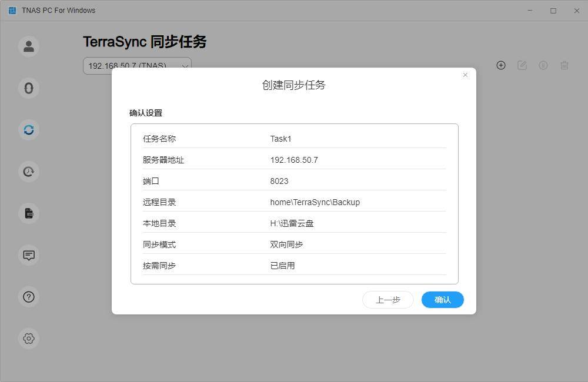The image size is (588, 382).
Task: Open the backup clock icon in sidebar
Action: pyautogui.click(x=29, y=172)
